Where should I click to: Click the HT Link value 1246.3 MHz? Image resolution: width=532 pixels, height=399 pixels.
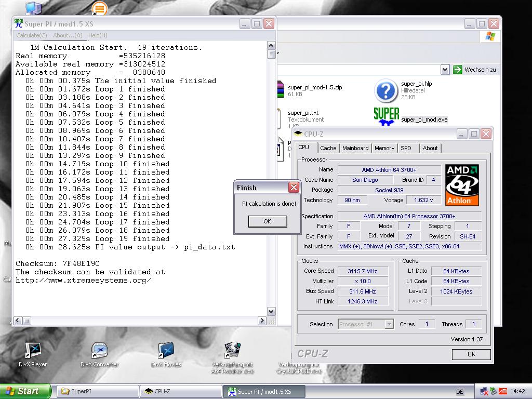tap(362, 301)
